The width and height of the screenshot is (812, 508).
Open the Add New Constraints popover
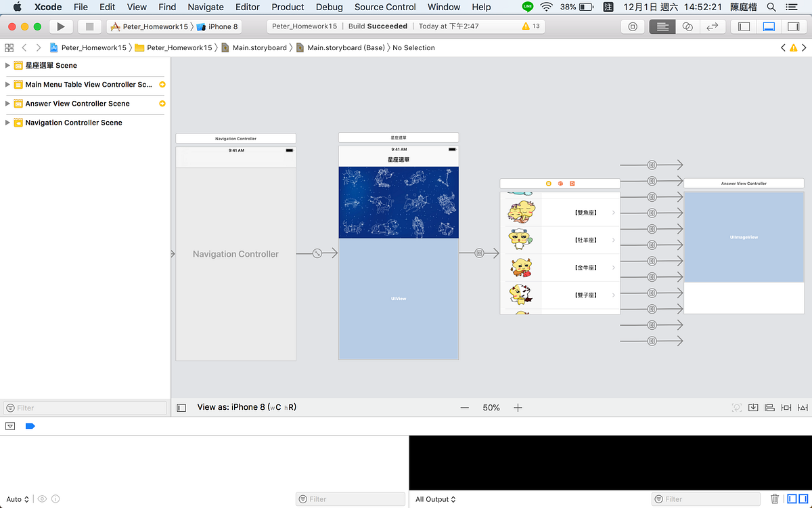point(786,407)
